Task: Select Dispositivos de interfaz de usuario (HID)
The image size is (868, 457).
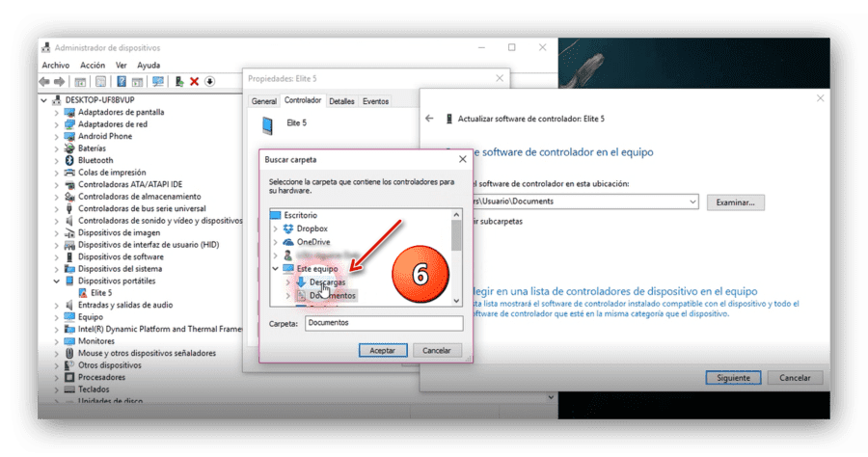Action: coord(149,245)
